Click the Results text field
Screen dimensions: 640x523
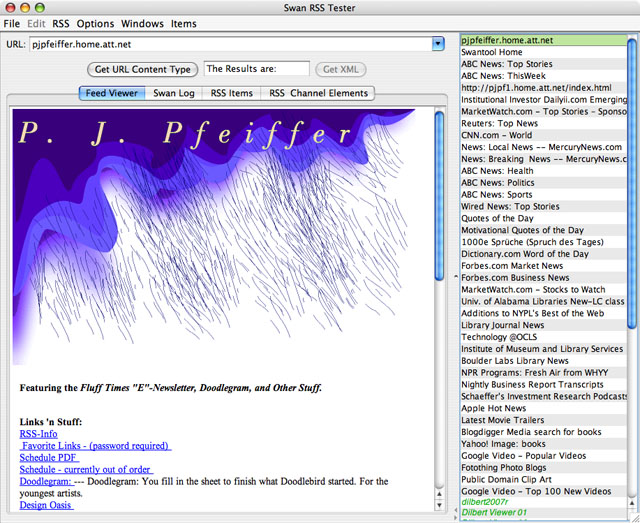click(256, 70)
